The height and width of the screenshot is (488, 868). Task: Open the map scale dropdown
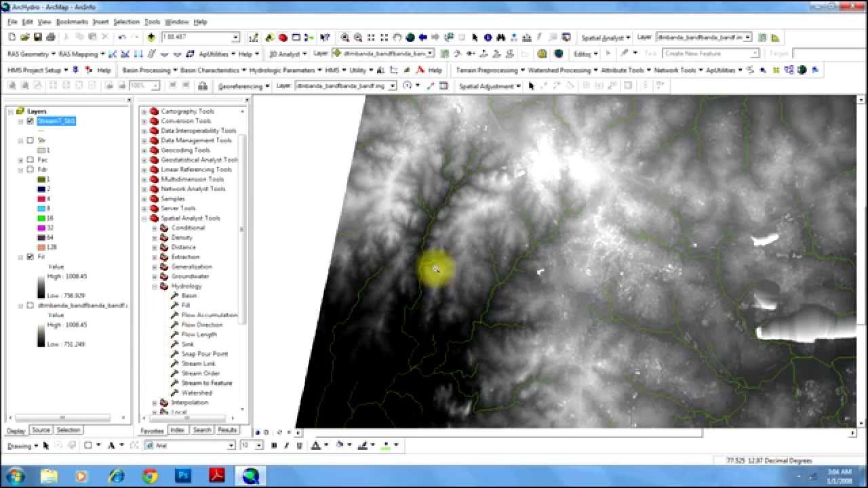point(235,37)
